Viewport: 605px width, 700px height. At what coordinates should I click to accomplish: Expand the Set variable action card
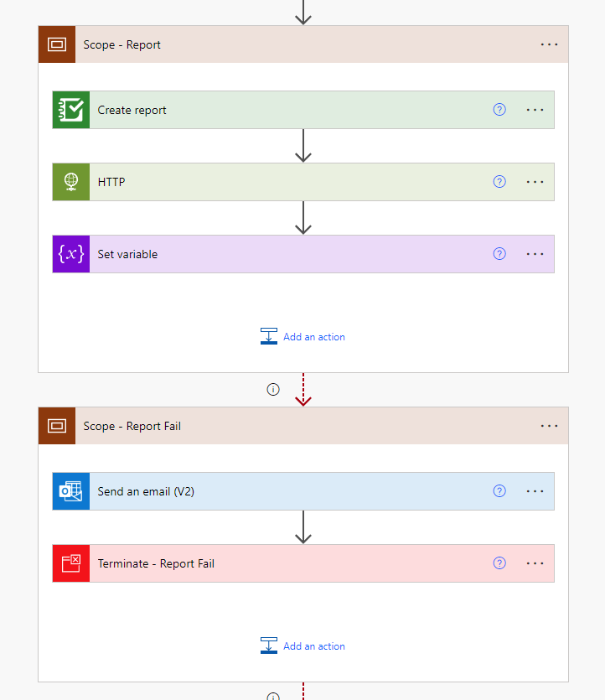pyautogui.click(x=251, y=254)
